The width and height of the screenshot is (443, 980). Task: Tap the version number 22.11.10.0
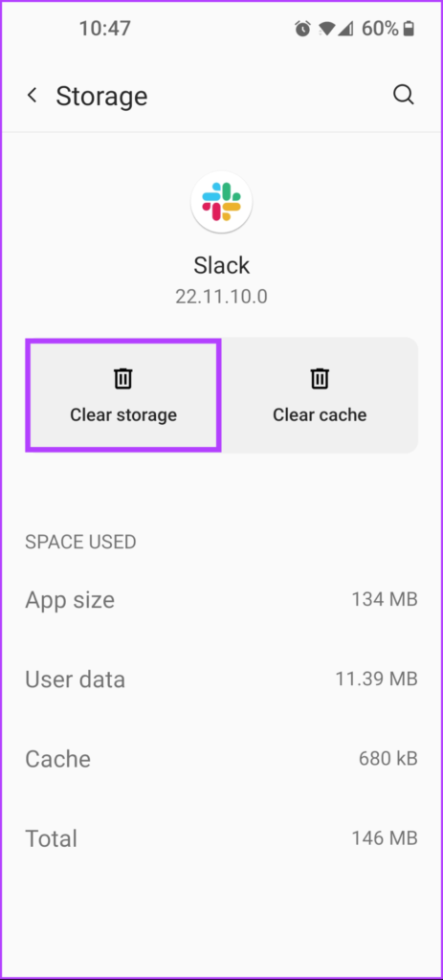pyautogui.click(x=221, y=297)
